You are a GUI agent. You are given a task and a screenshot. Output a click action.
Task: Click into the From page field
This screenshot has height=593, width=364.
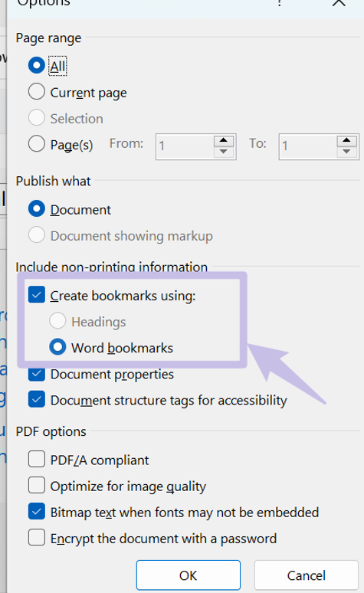pyautogui.click(x=185, y=146)
